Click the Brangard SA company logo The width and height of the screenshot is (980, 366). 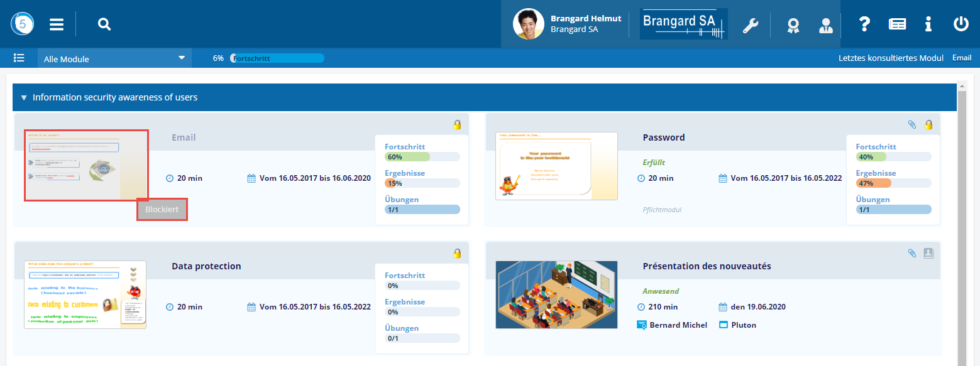pyautogui.click(x=683, y=24)
